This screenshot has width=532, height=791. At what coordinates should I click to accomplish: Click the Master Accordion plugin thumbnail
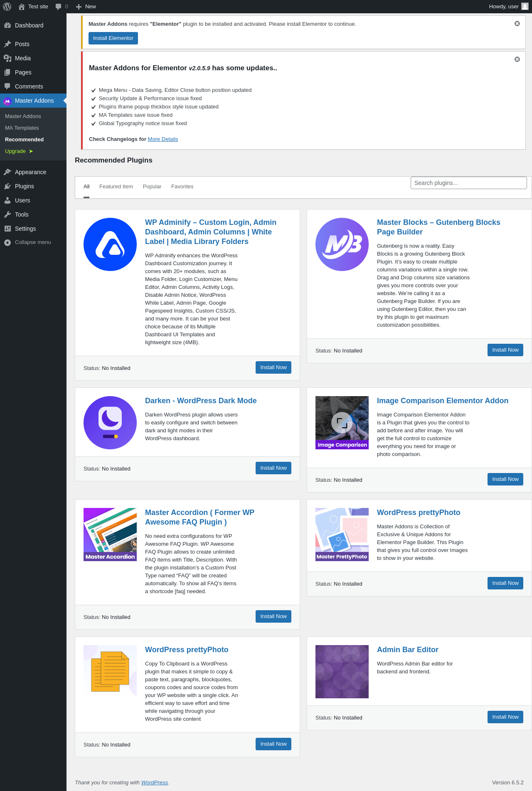click(110, 535)
